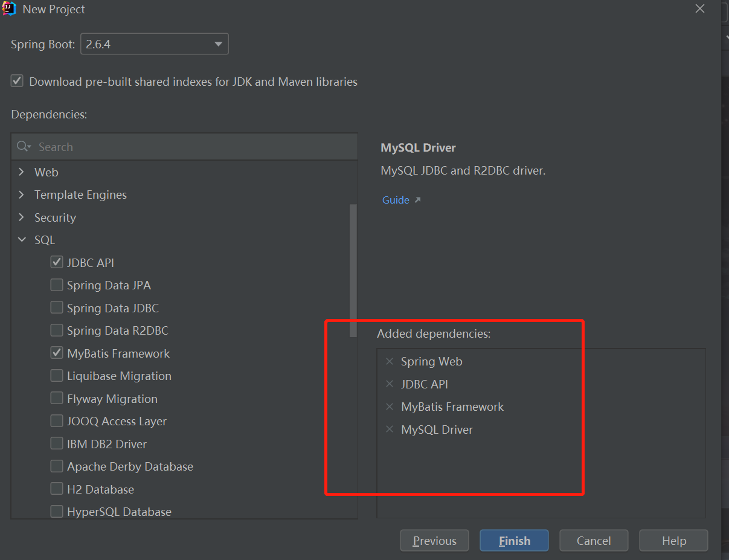The width and height of the screenshot is (729, 560).
Task: Uncheck the MyBatis Framework dependency
Action: click(x=57, y=353)
